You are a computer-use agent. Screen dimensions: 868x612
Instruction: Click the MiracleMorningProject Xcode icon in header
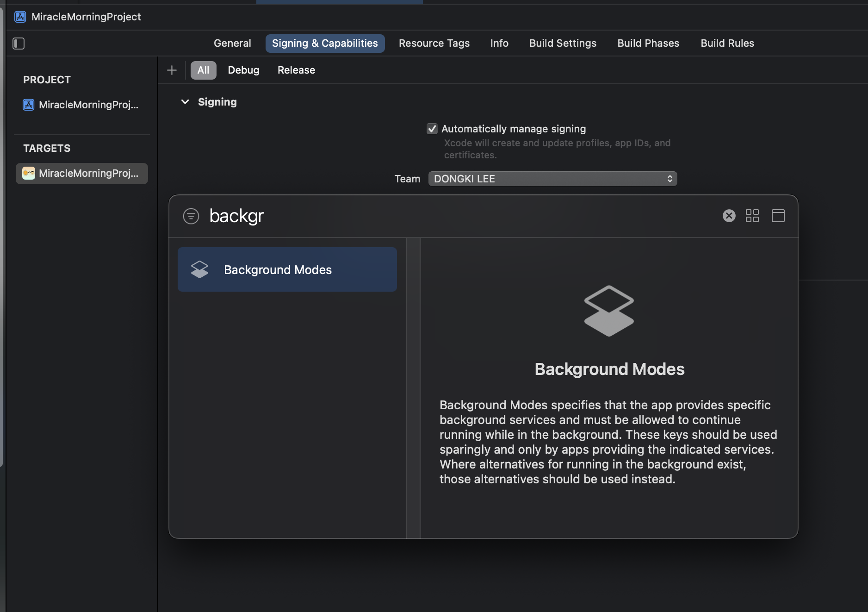coord(20,17)
